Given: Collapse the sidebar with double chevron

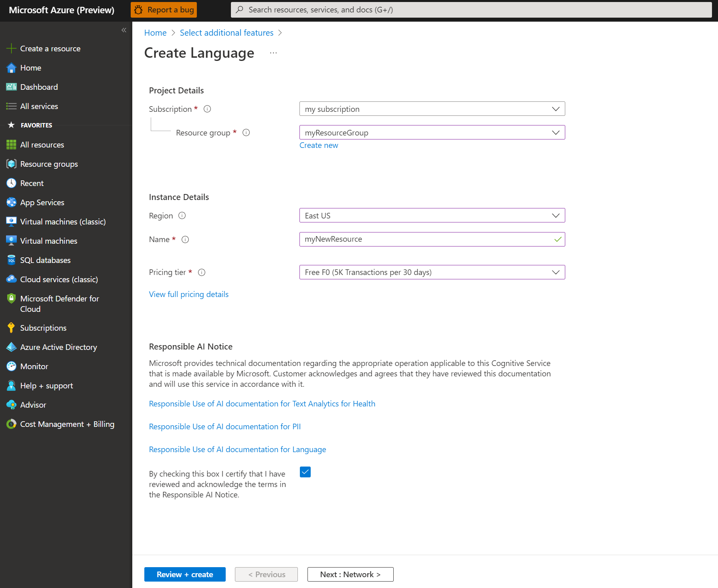Looking at the screenshot, I should (x=124, y=30).
